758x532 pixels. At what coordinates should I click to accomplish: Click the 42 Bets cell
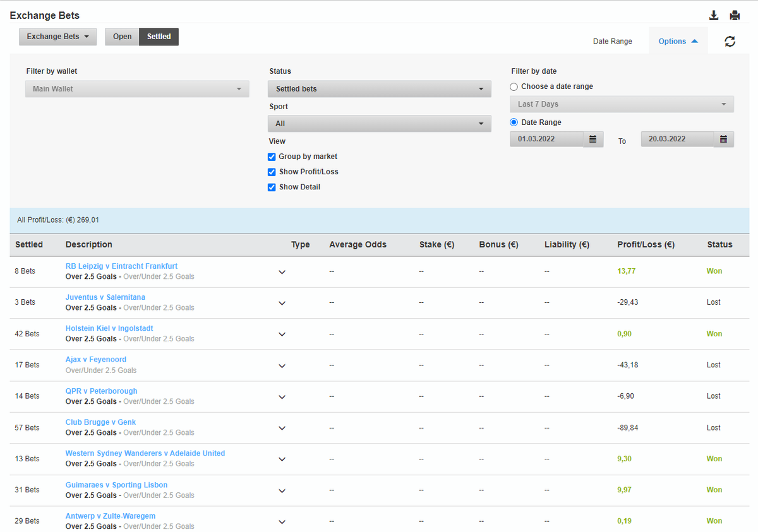coord(27,334)
